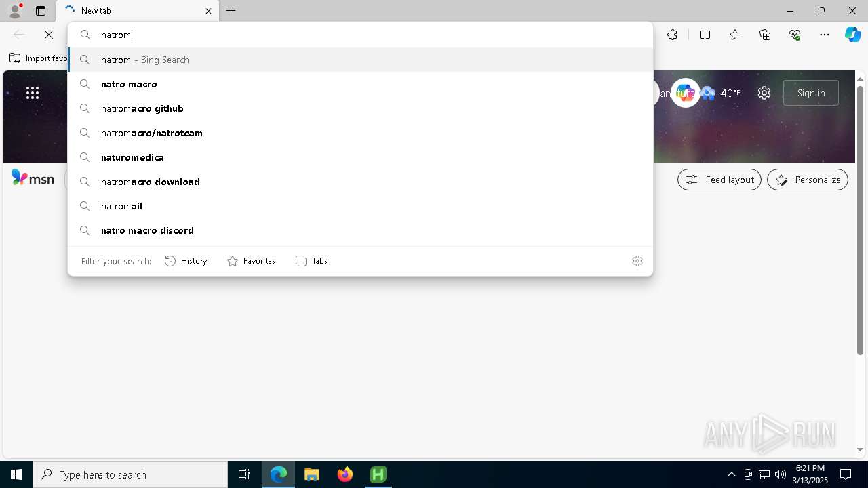The width and height of the screenshot is (868, 488).
Task: Open network icon in system tray
Action: tap(764, 474)
